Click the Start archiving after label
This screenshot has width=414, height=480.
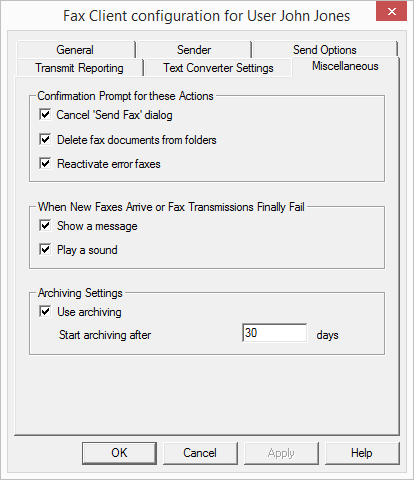point(105,335)
